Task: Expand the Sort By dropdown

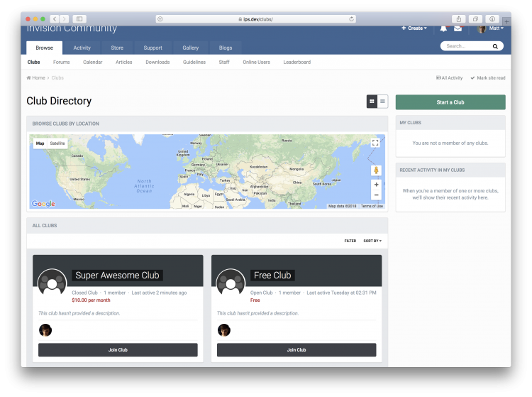Action: tap(372, 241)
